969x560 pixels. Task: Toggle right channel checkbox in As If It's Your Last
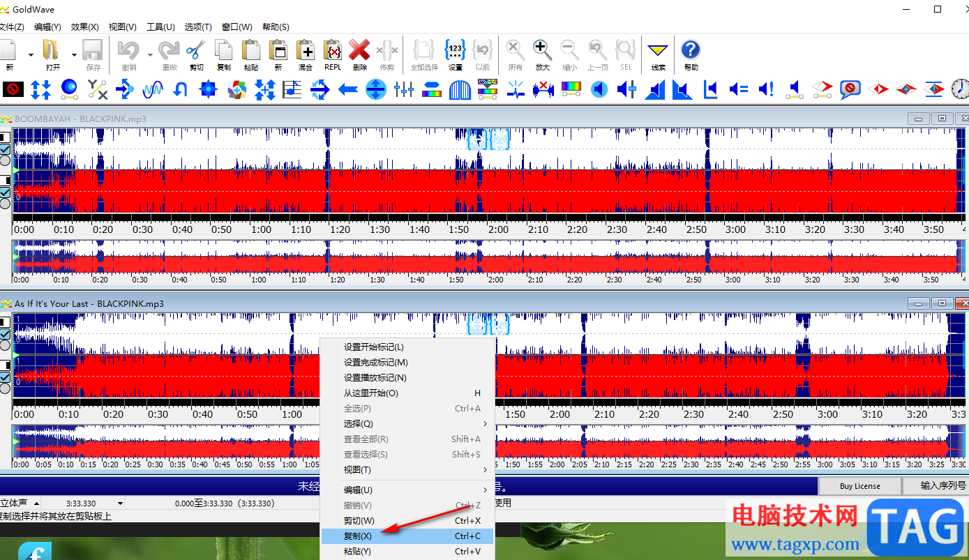(5, 377)
